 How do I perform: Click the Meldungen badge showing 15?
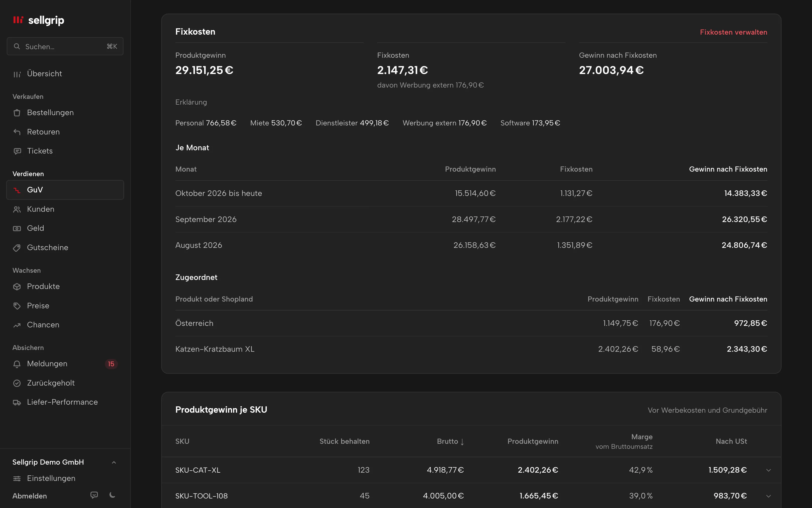pyautogui.click(x=111, y=364)
